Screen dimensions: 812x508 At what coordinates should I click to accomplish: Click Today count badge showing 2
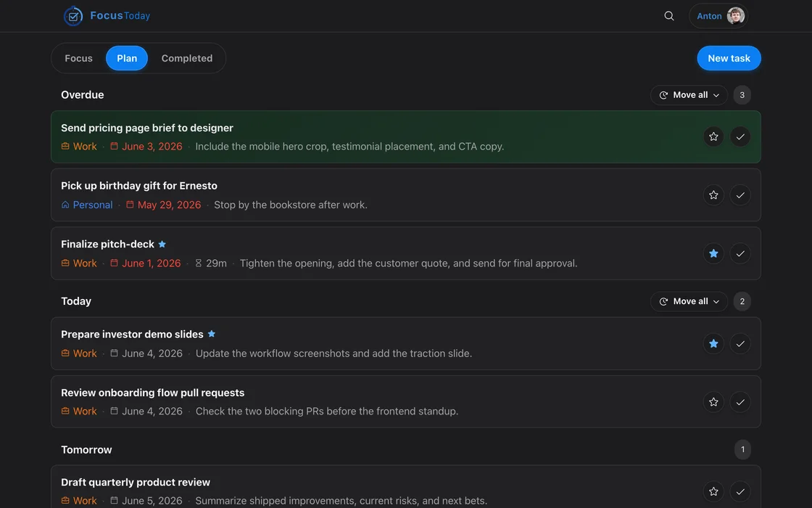click(x=742, y=301)
